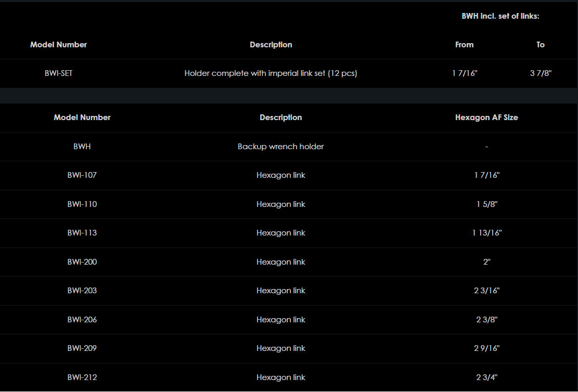578x392 pixels.
Task: Click model number BWI-209
Action: tap(82, 348)
